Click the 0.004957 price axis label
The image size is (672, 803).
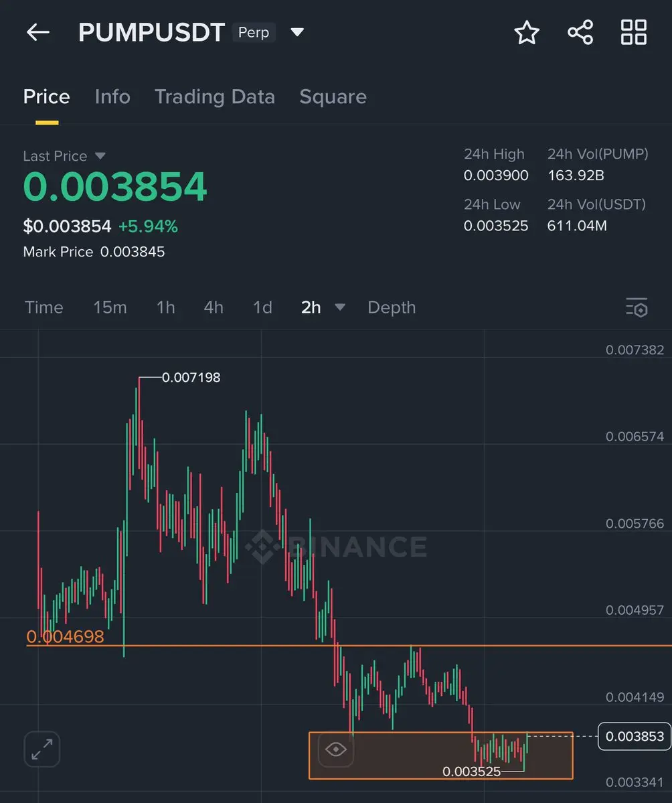pyautogui.click(x=635, y=610)
